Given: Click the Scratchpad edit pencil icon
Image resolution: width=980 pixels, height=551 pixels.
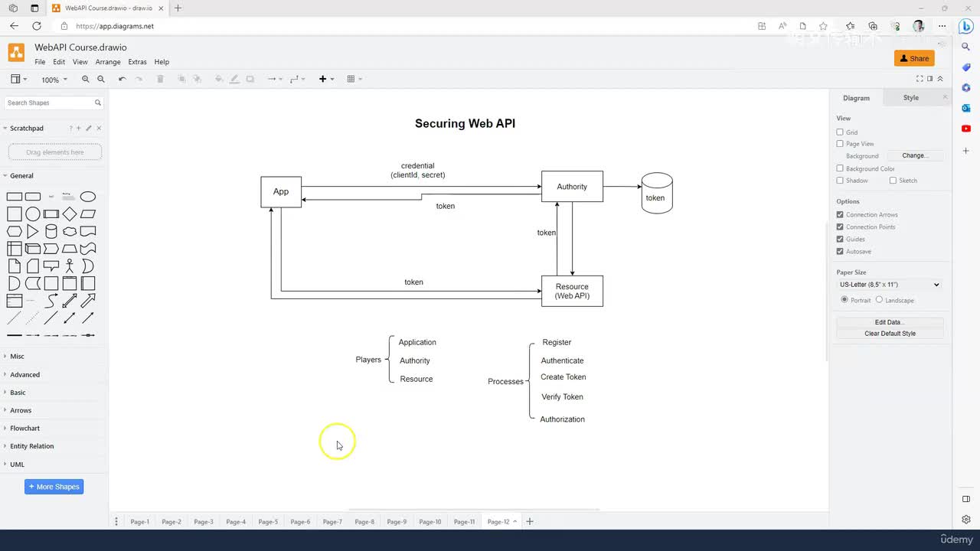Looking at the screenshot, I should pos(89,129).
